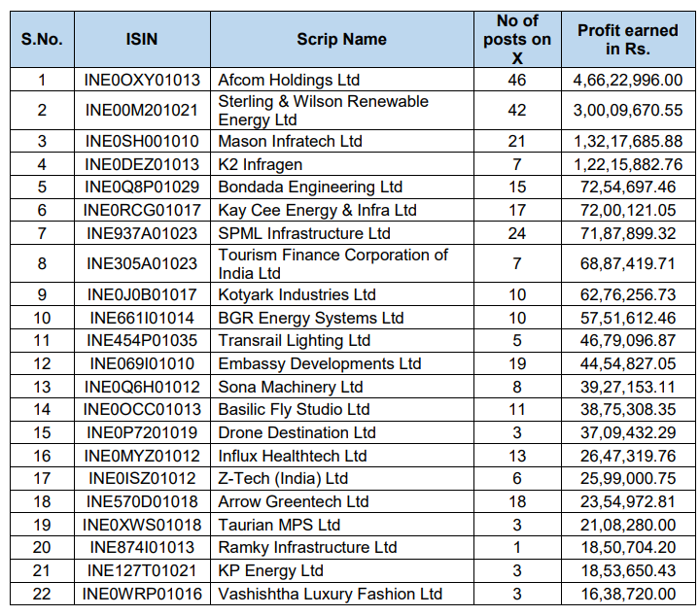Click ISIN 'INE937A01023'
This screenshot has width=700, height=616.
[x=142, y=233]
